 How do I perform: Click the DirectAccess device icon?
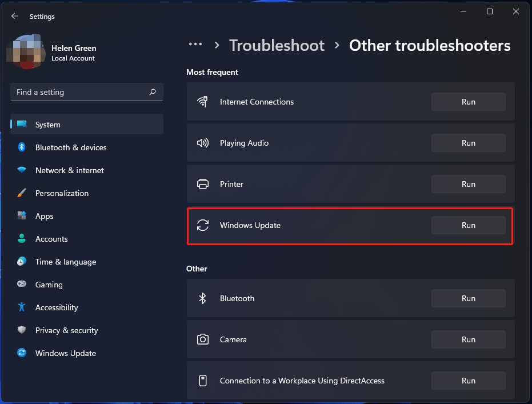[202, 381]
